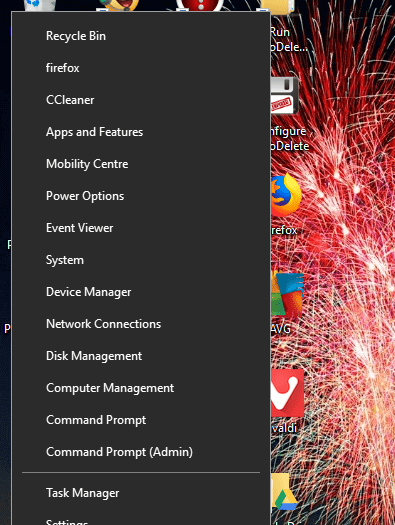Viewport: 395px width, 525px height.
Task: Open Device Manager
Action: [141, 292]
